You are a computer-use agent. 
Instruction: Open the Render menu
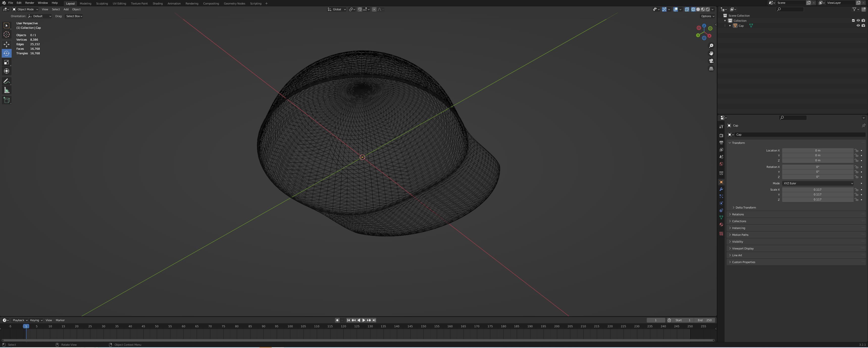pos(29,3)
